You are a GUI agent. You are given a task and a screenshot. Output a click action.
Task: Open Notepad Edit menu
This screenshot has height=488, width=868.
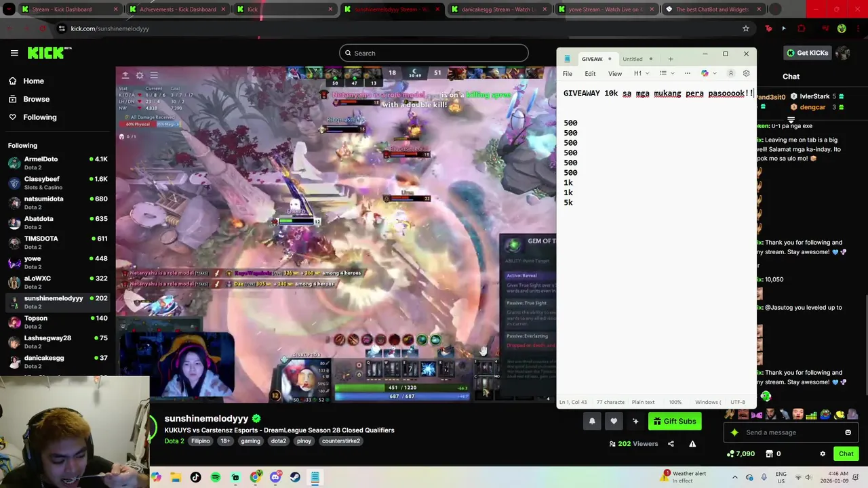[x=590, y=74]
